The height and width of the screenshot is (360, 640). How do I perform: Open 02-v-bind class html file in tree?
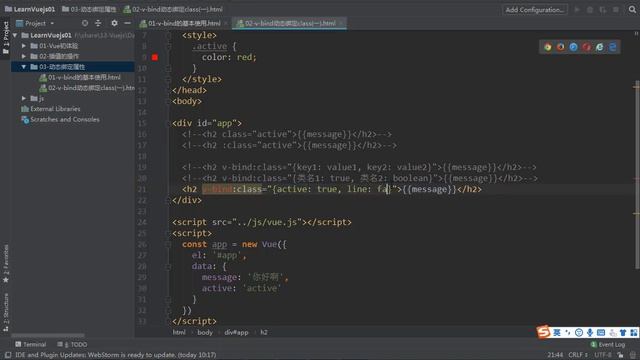[87, 88]
